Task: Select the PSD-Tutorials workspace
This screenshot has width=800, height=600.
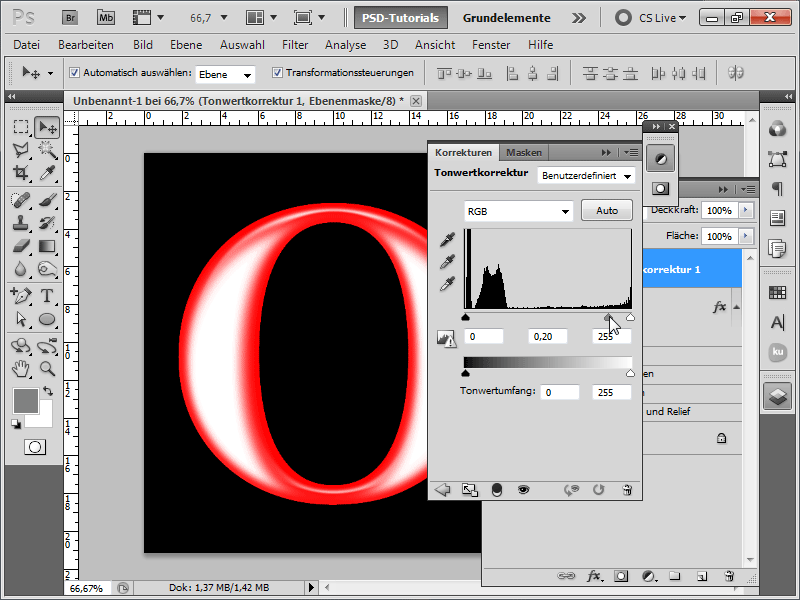Action: tap(401, 18)
